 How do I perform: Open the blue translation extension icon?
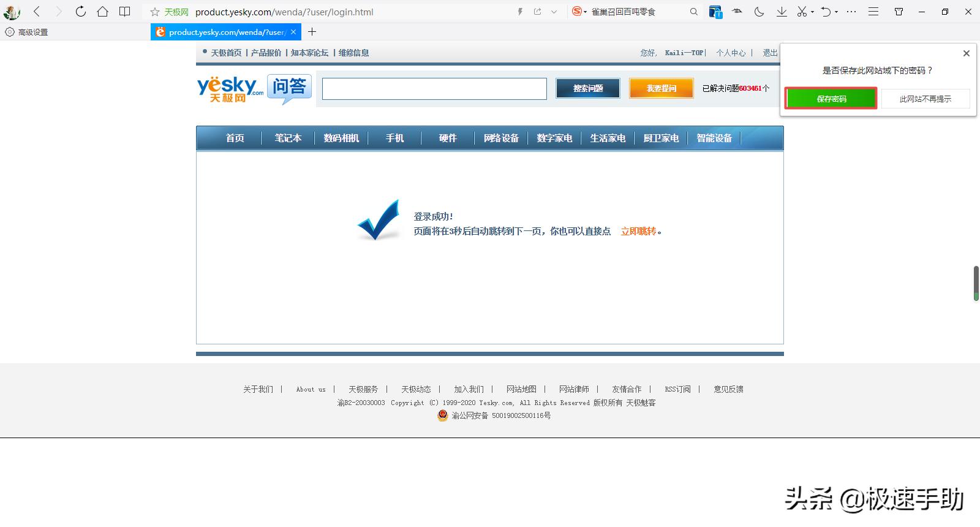pyautogui.click(x=715, y=12)
